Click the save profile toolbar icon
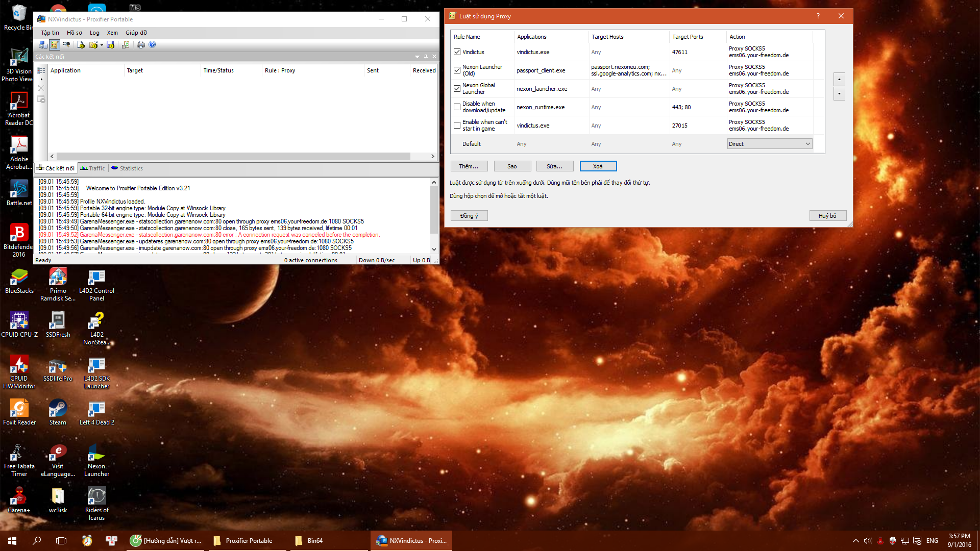This screenshot has width=980, height=551. [x=110, y=45]
